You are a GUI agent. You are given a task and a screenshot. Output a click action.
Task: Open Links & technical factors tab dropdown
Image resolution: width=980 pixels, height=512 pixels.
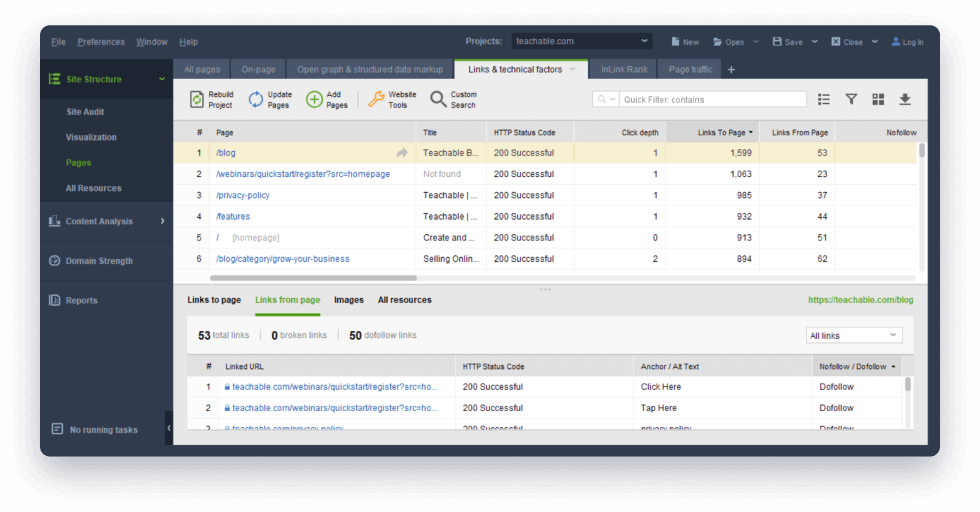(572, 69)
